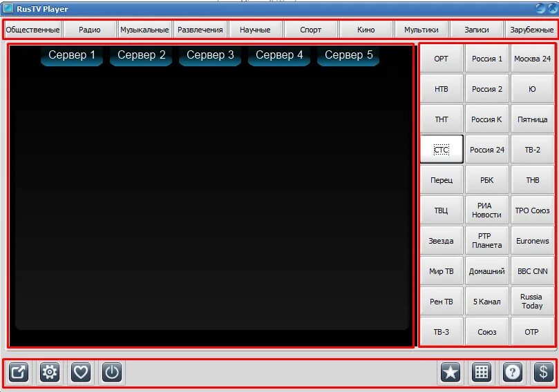559x392 pixels.
Task: Switch playback to Сервер 5
Action: pos(348,55)
